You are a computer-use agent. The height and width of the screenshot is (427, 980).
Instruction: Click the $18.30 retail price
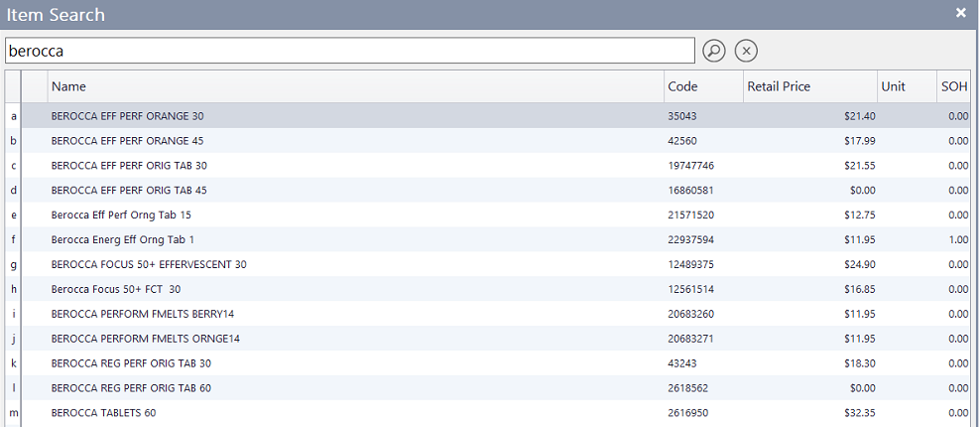[861, 363]
